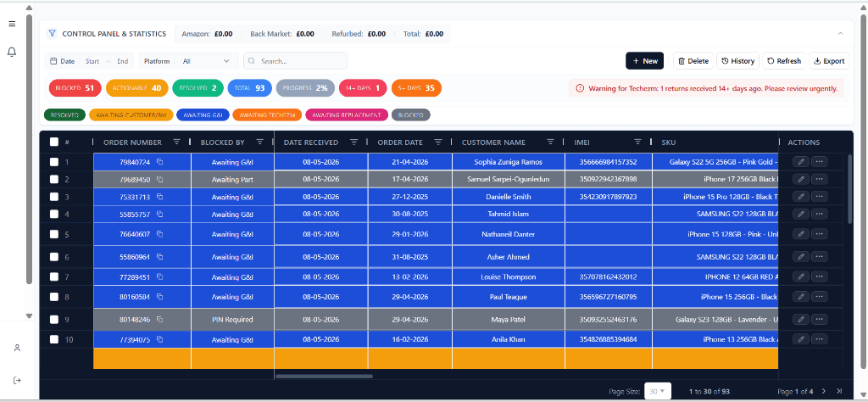
Task: Click the New button
Action: click(645, 61)
